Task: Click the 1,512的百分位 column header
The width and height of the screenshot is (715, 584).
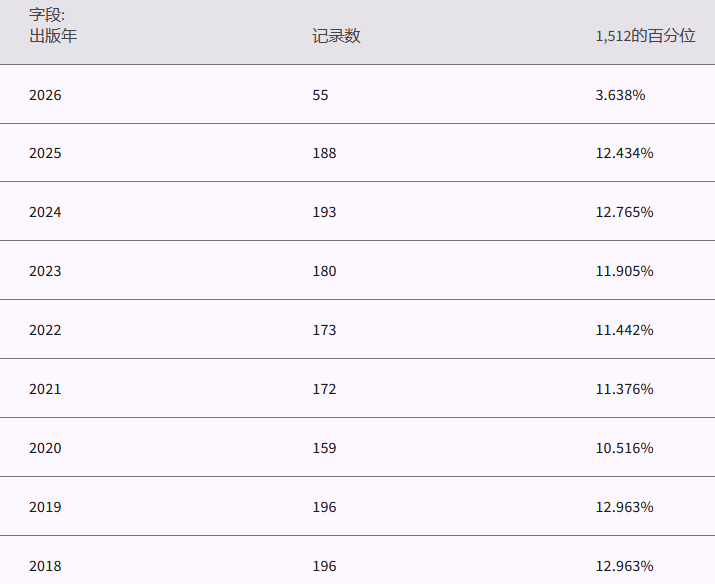Action: pyautogui.click(x=645, y=36)
